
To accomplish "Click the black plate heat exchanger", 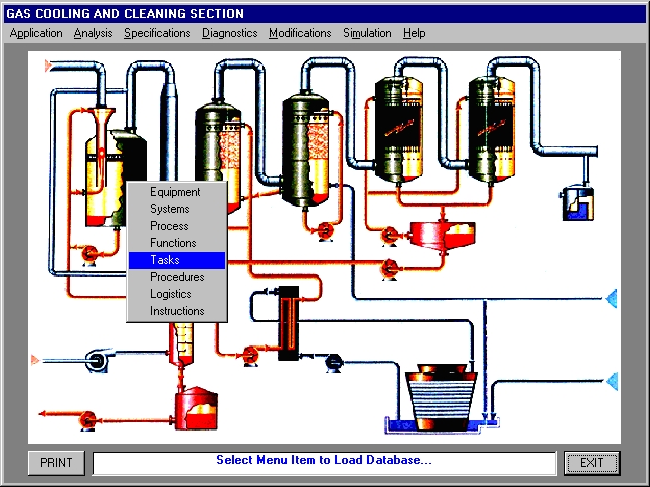I will [289, 323].
